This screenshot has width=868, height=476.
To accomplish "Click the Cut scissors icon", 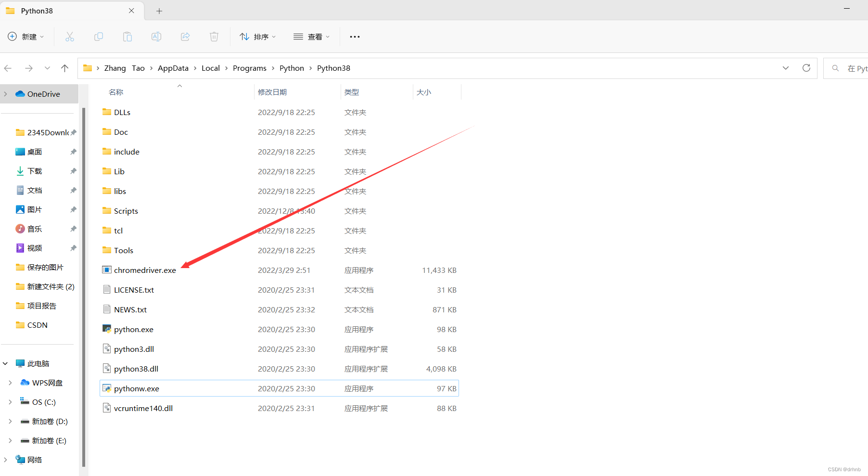I will pos(70,37).
